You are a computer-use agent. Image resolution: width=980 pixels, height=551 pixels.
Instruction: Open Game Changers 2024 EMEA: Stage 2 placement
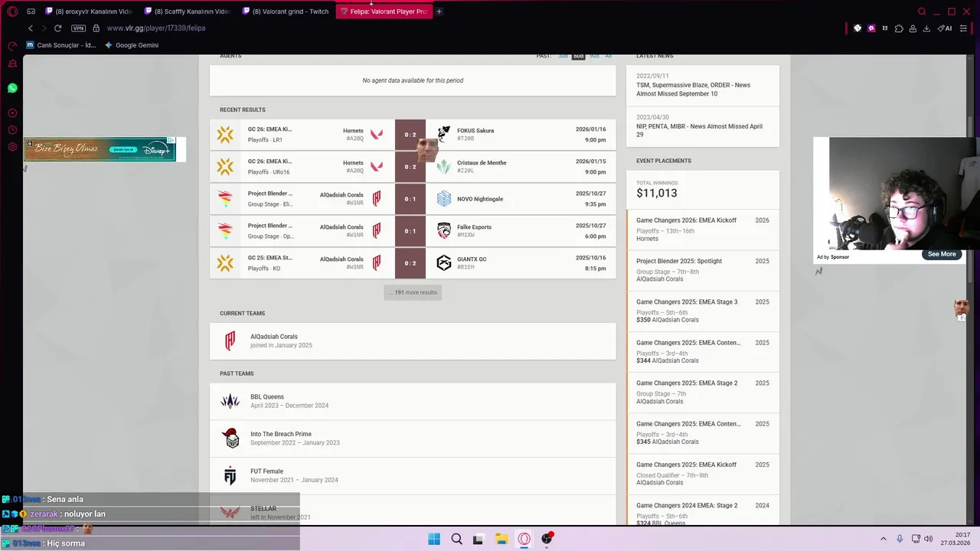[x=703, y=513]
